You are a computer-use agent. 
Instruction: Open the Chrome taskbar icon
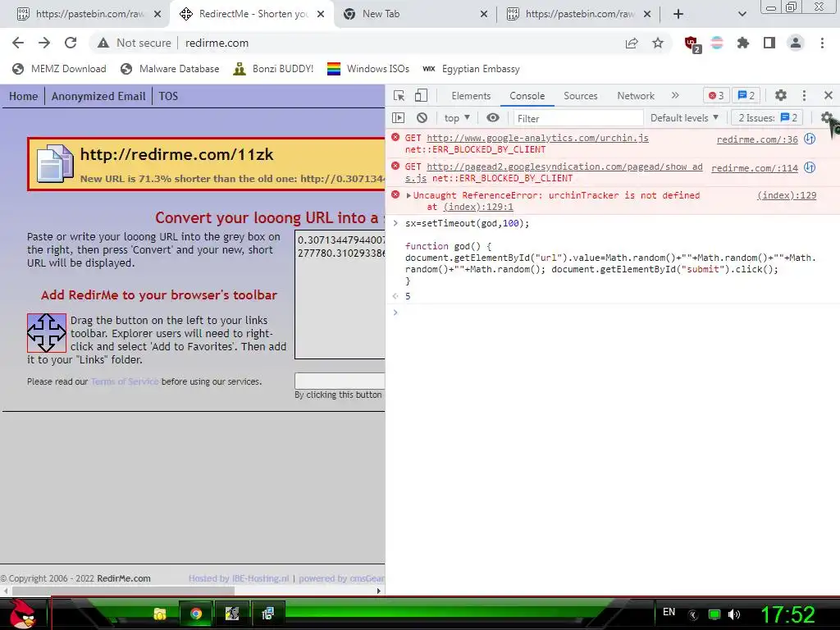tap(196, 614)
